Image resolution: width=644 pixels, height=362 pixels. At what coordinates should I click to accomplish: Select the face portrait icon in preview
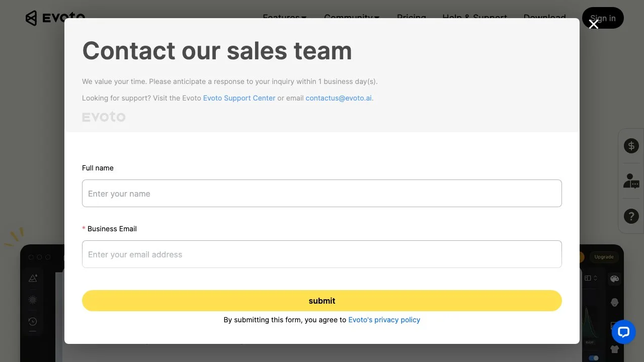tap(614, 302)
